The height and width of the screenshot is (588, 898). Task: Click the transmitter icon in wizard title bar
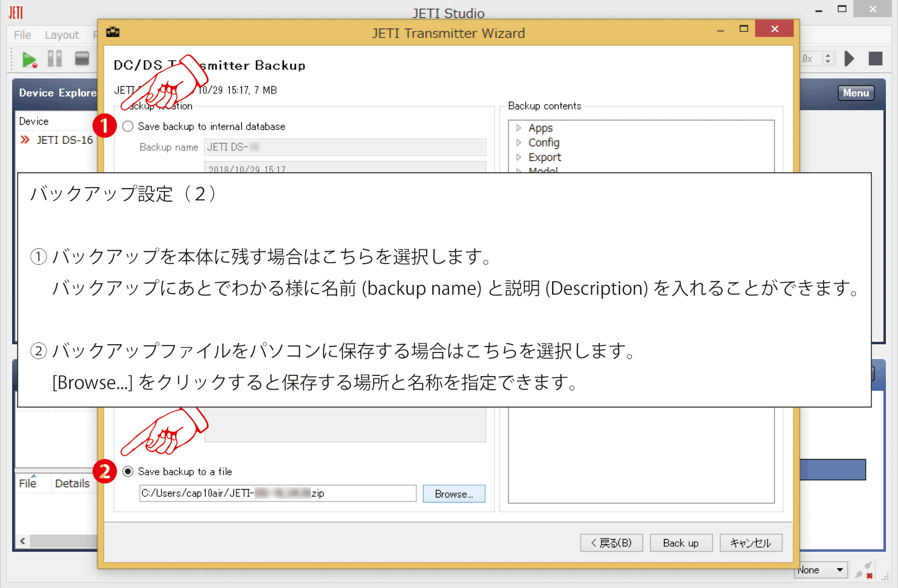coord(113,32)
